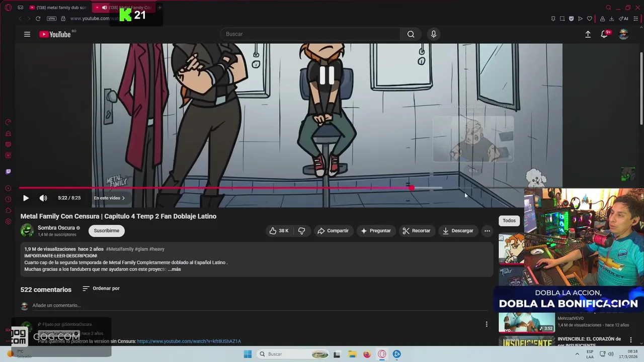Open more video actions menu
644x362 pixels.
(487, 231)
